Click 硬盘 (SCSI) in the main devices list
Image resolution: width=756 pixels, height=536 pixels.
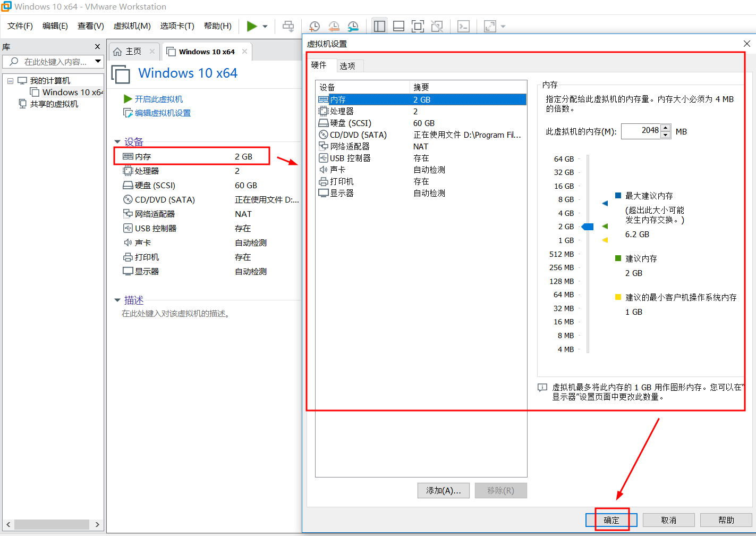155,186
